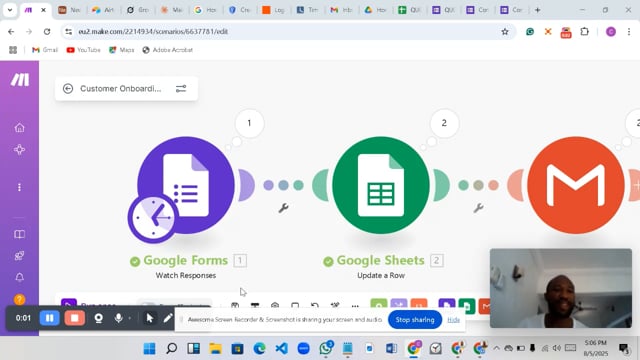This screenshot has width=640, height=360.
Task: Open the YouTube bookmark
Action: click(83, 50)
